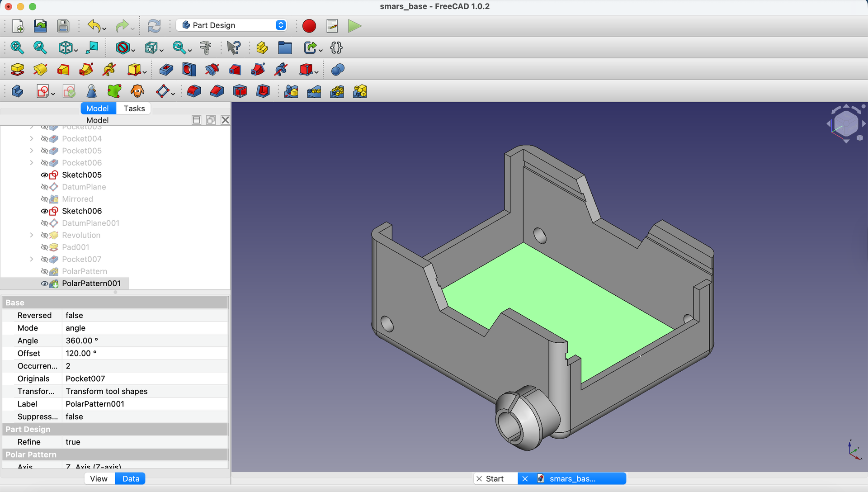
Task: Select the Hole tool icon
Action: pyautogui.click(x=189, y=69)
